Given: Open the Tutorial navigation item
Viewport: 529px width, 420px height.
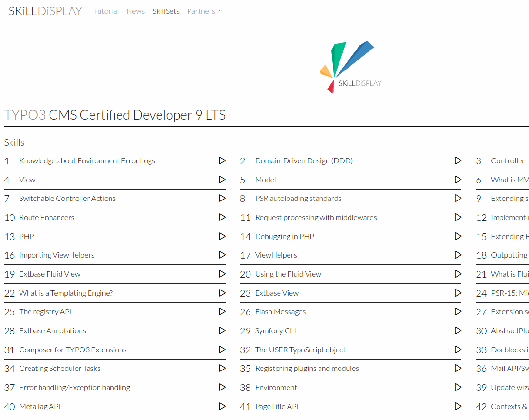Looking at the screenshot, I should [106, 11].
